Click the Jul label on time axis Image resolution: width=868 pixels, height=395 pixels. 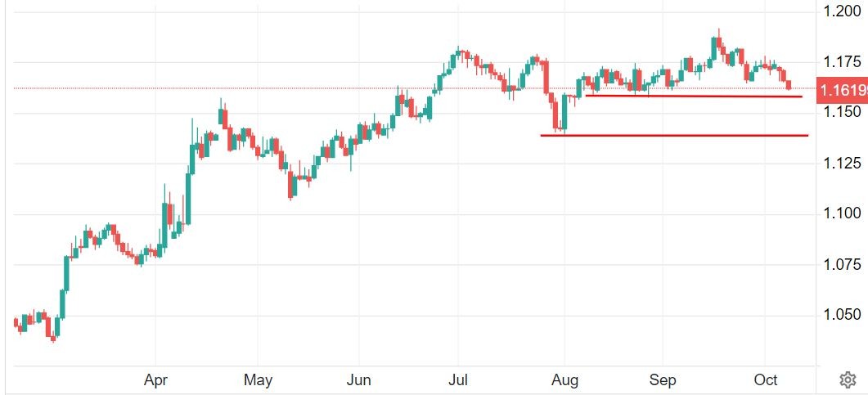coord(458,380)
